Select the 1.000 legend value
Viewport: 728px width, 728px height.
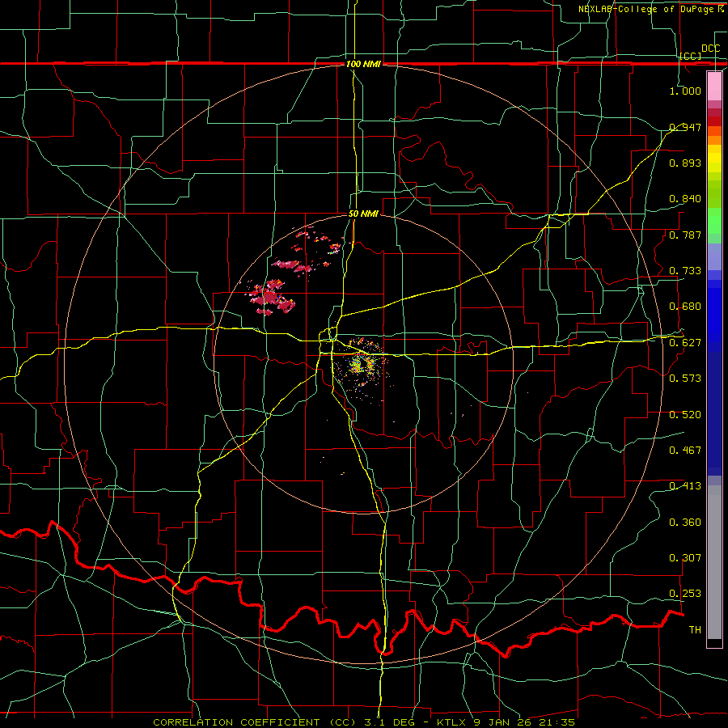tap(685, 91)
